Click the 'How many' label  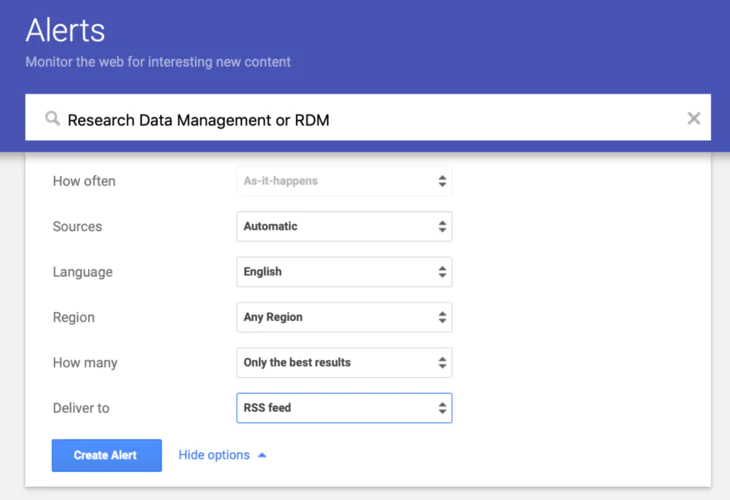point(85,363)
